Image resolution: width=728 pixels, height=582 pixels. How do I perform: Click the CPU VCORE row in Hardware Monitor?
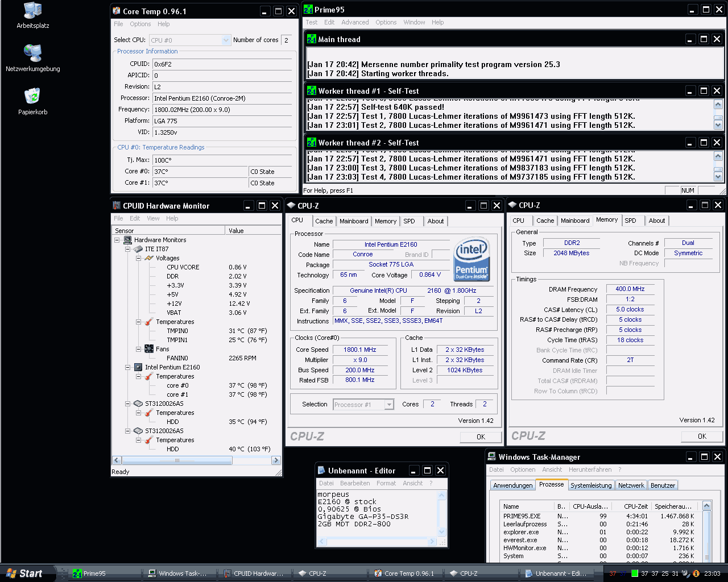196,267
